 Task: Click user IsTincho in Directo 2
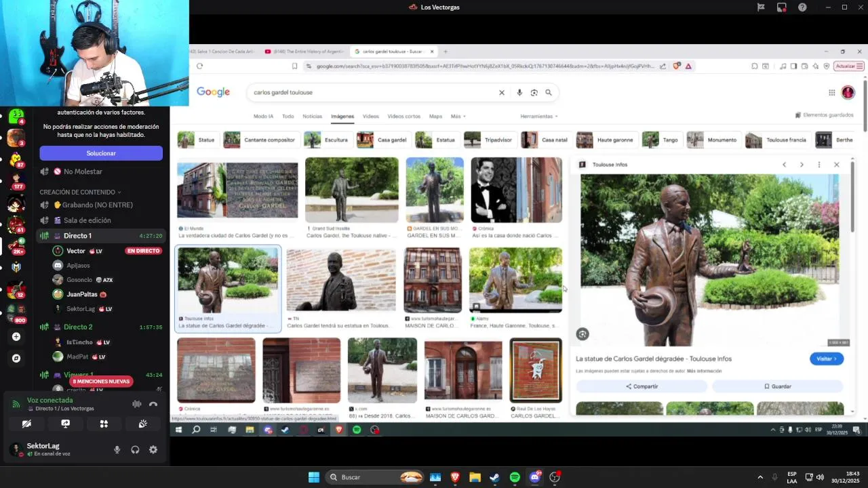tap(79, 342)
